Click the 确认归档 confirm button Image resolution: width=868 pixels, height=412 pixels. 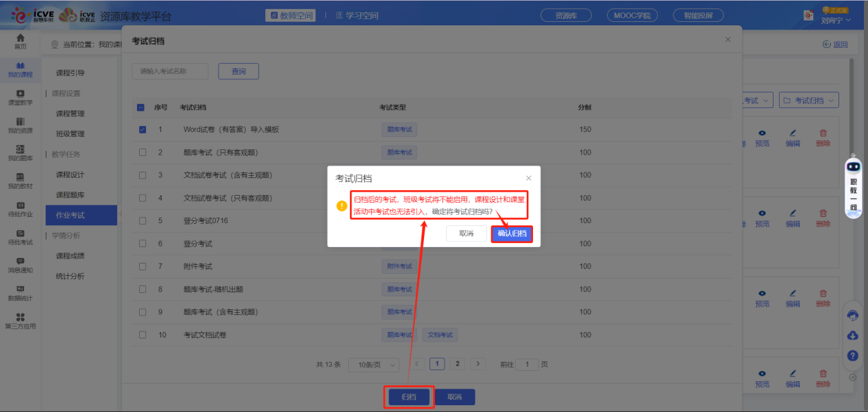click(512, 233)
